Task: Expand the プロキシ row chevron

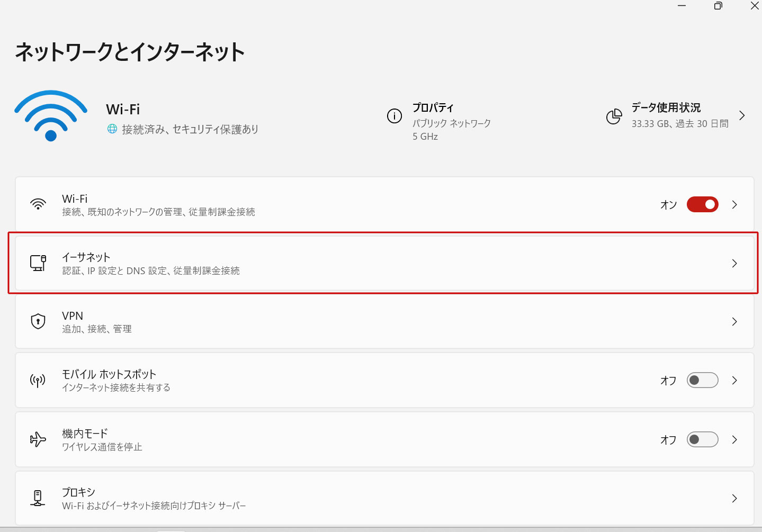Action: tap(734, 498)
